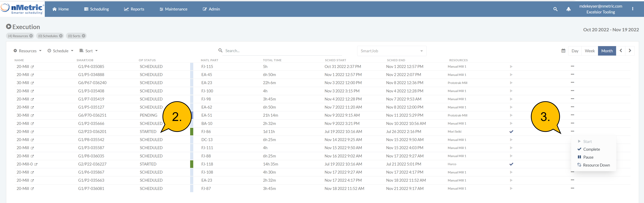Click the search magnifier icon in header
Screen dimensions: 644x203
click(555, 9)
